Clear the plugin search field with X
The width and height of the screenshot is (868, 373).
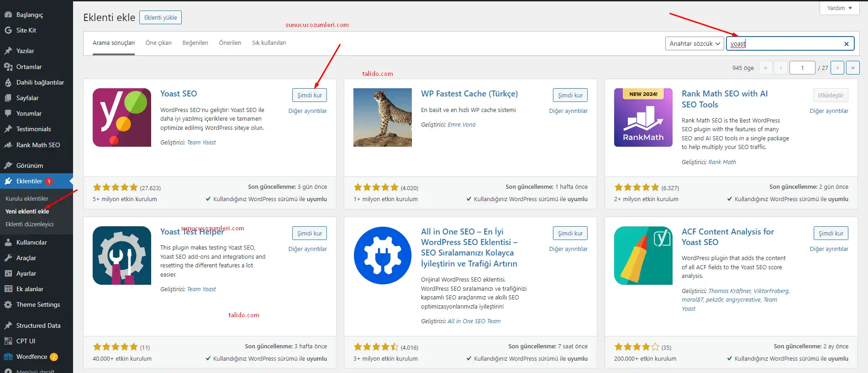coord(846,44)
